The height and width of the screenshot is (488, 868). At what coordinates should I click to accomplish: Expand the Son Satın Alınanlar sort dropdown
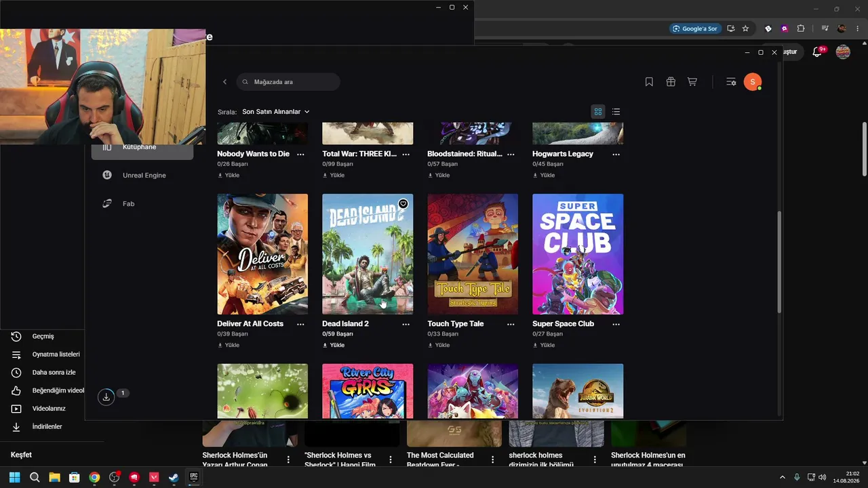pos(276,112)
